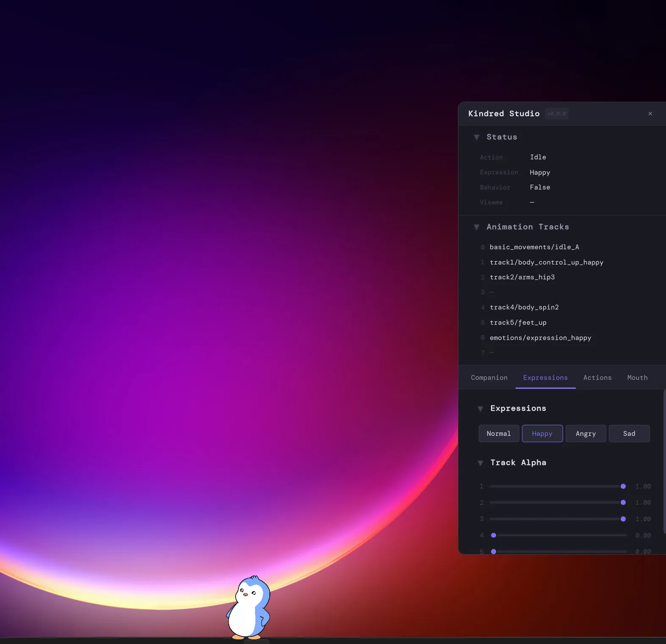Switch to the Companion tab
666x644 pixels.
click(x=489, y=378)
